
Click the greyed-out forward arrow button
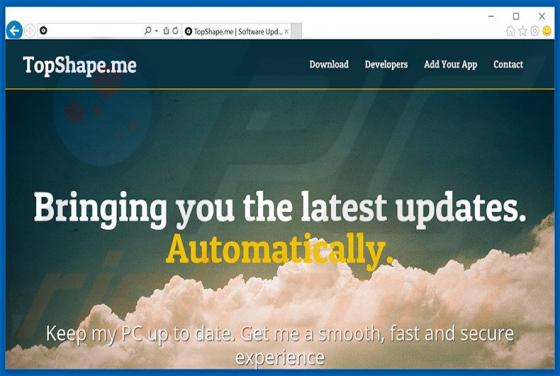tap(30, 31)
